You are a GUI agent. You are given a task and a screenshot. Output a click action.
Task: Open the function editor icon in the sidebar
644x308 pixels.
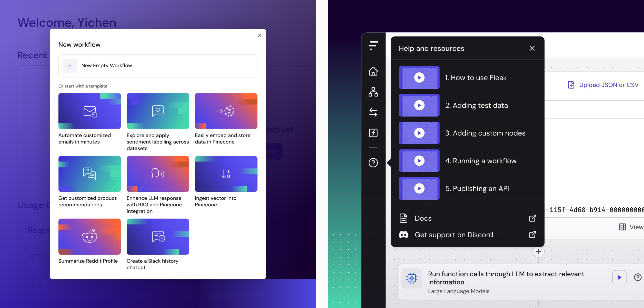click(x=373, y=133)
